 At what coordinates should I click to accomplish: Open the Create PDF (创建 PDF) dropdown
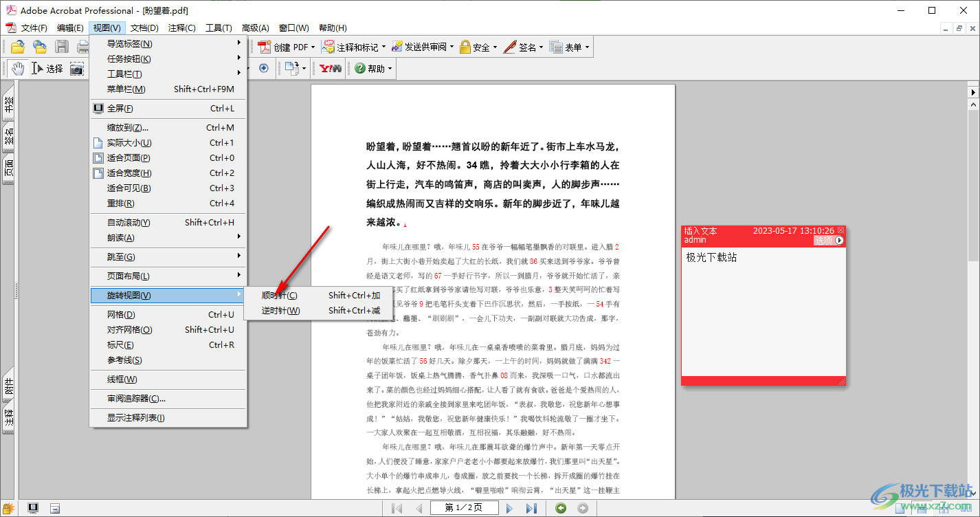click(287, 47)
